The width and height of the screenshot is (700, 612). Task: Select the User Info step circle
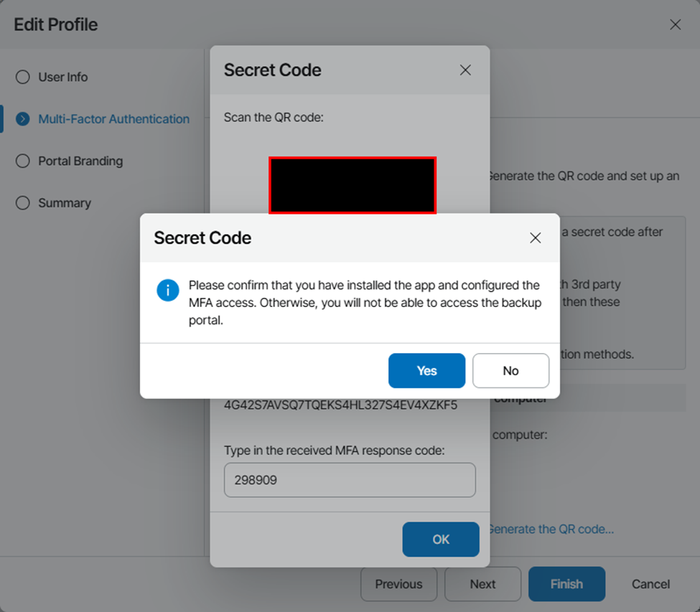tap(22, 77)
